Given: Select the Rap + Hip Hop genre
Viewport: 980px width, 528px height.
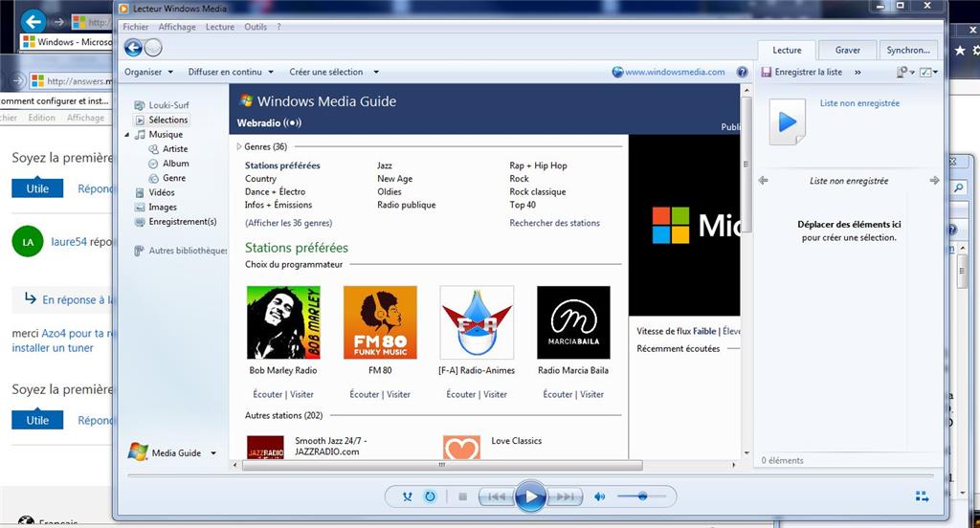Looking at the screenshot, I should [538, 165].
